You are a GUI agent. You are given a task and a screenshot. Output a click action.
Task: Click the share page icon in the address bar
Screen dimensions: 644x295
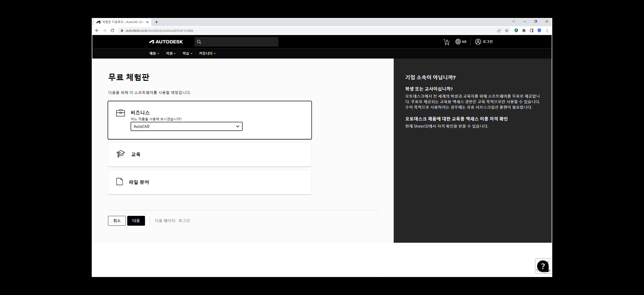pos(499,31)
